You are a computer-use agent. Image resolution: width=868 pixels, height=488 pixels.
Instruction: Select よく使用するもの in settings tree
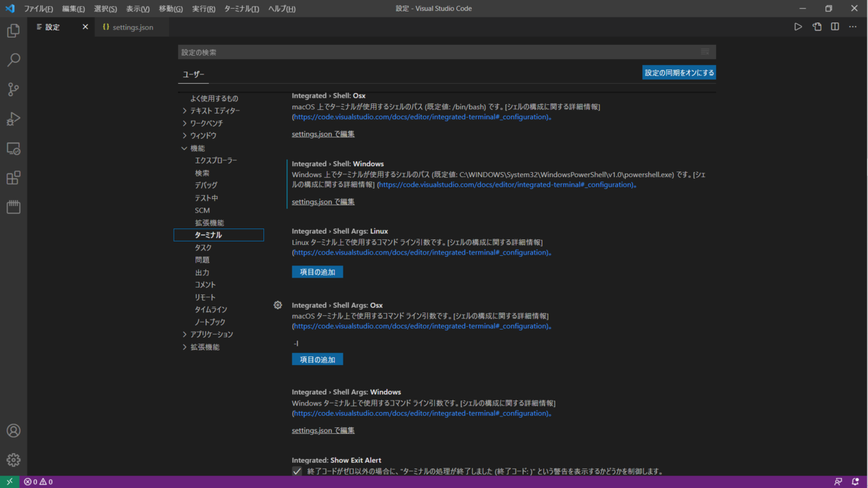214,98
